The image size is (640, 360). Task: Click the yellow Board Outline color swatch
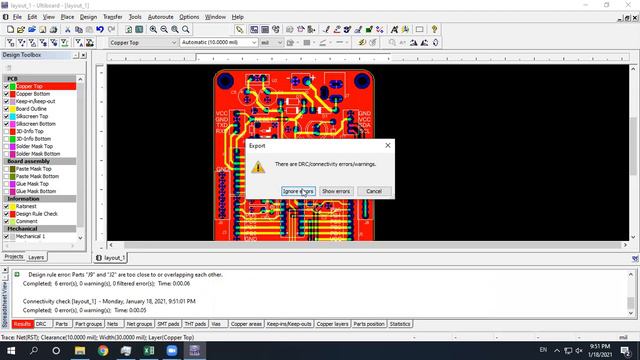(13, 109)
